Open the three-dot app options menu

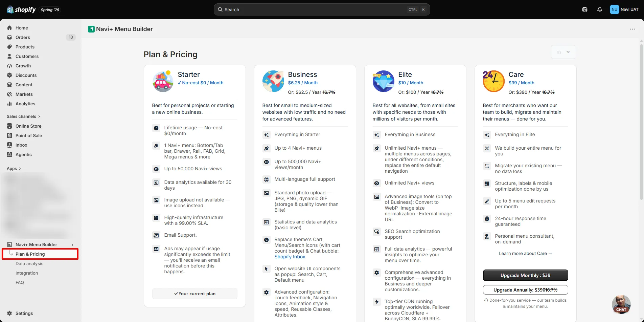point(632,29)
